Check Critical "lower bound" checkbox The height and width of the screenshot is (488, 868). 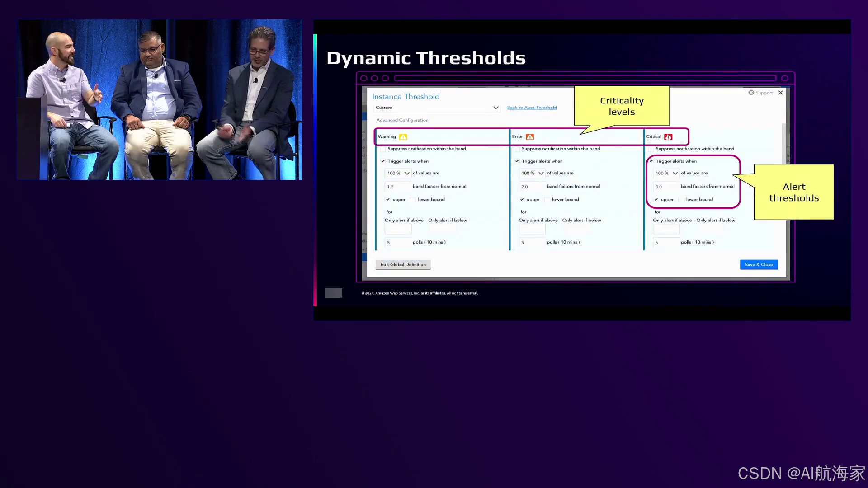tap(681, 200)
